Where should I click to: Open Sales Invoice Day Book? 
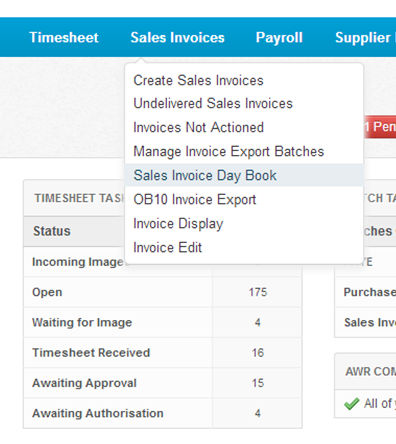[244, 175]
